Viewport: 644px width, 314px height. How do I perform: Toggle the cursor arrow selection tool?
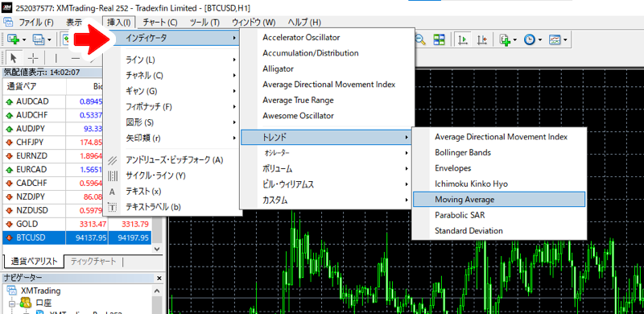click(14, 58)
